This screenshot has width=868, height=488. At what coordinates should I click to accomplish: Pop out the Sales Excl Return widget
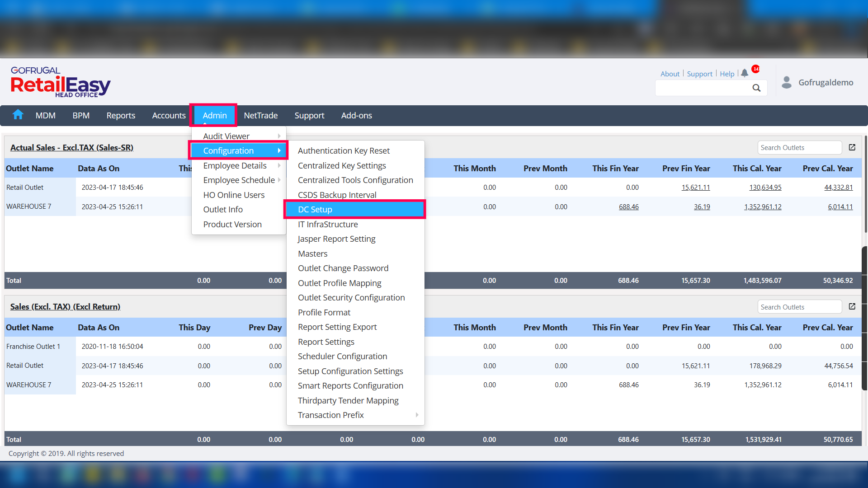point(852,306)
